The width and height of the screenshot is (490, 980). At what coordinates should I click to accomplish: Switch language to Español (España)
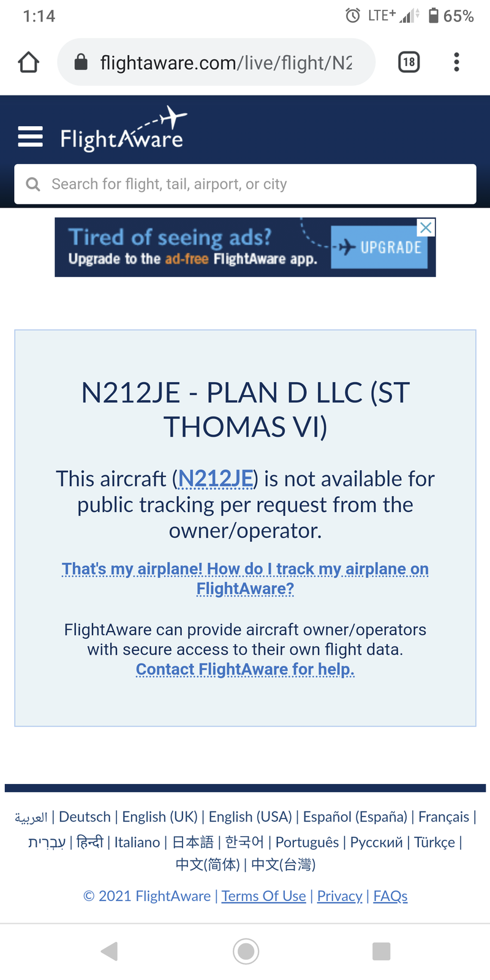pyautogui.click(x=355, y=816)
